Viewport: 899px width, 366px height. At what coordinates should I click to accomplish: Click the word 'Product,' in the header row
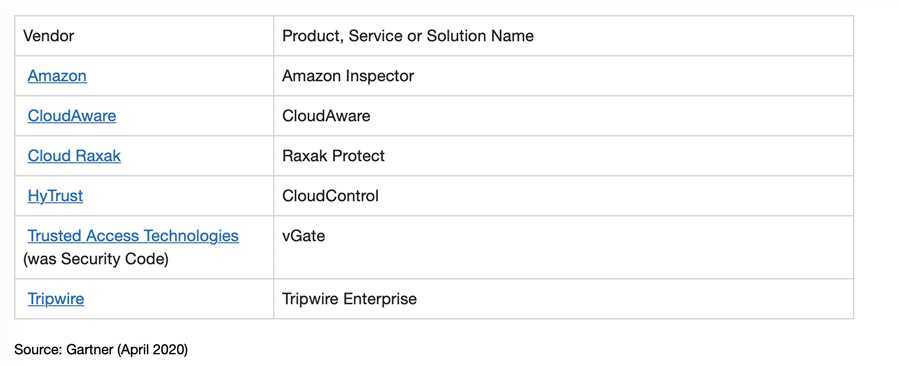(x=313, y=36)
